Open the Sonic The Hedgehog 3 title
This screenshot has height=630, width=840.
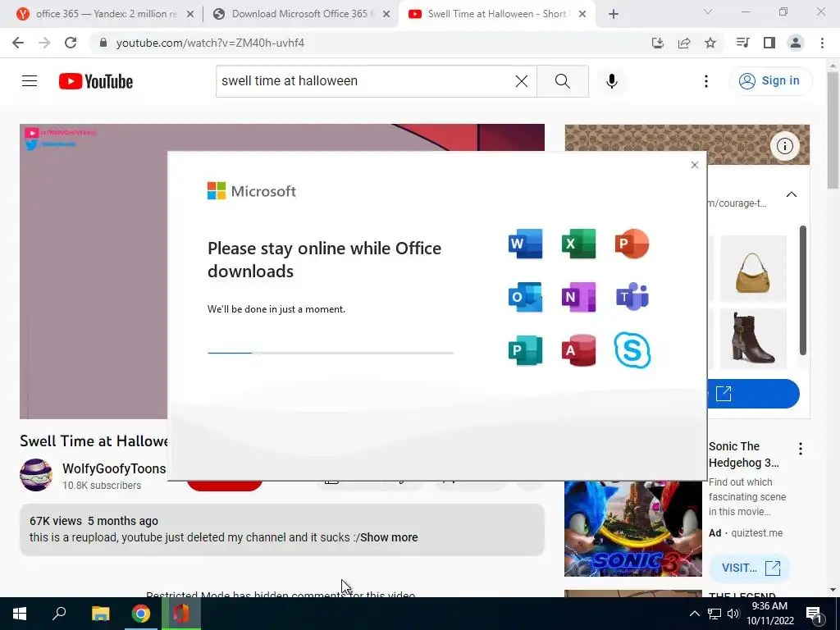743,454
